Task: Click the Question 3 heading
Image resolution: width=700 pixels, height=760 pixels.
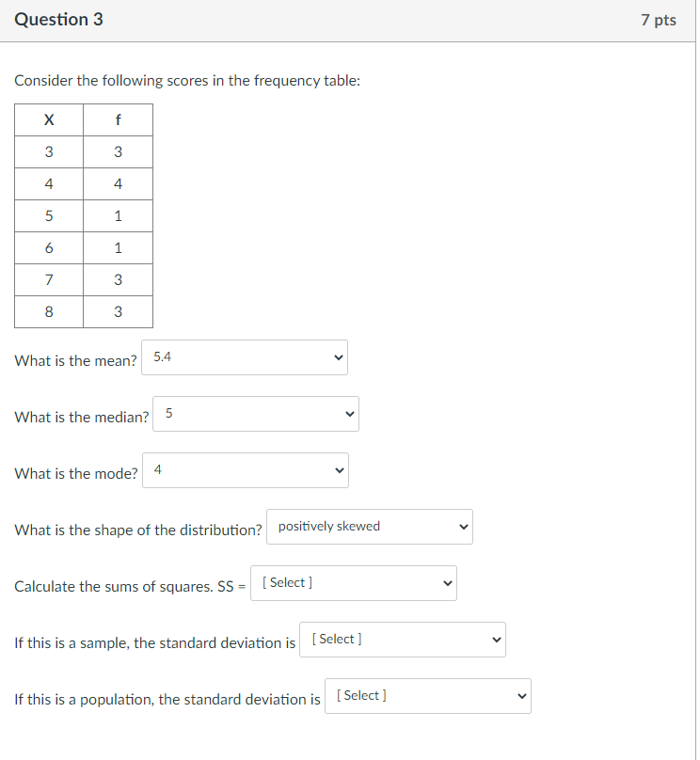Action: click(59, 19)
